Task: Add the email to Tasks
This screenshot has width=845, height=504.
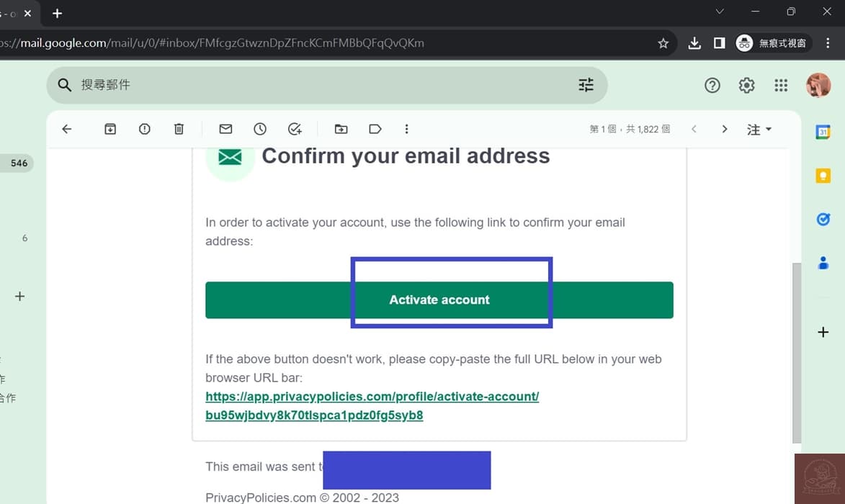Action: (295, 129)
